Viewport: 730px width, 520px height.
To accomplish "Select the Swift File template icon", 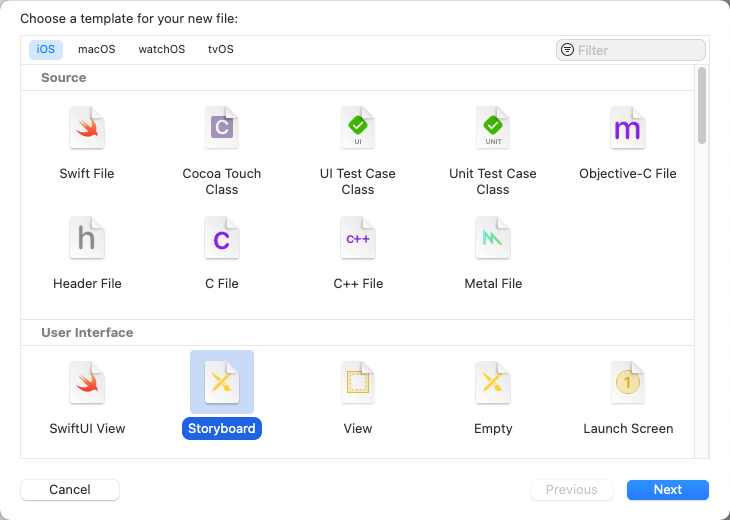I will point(87,129).
